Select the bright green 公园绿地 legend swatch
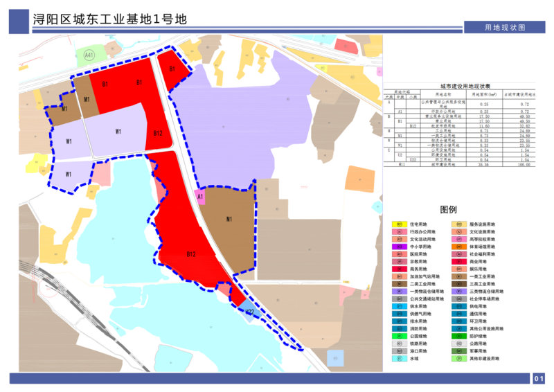The width and height of the screenshot is (554, 392). pyautogui.click(x=398, y=336)
